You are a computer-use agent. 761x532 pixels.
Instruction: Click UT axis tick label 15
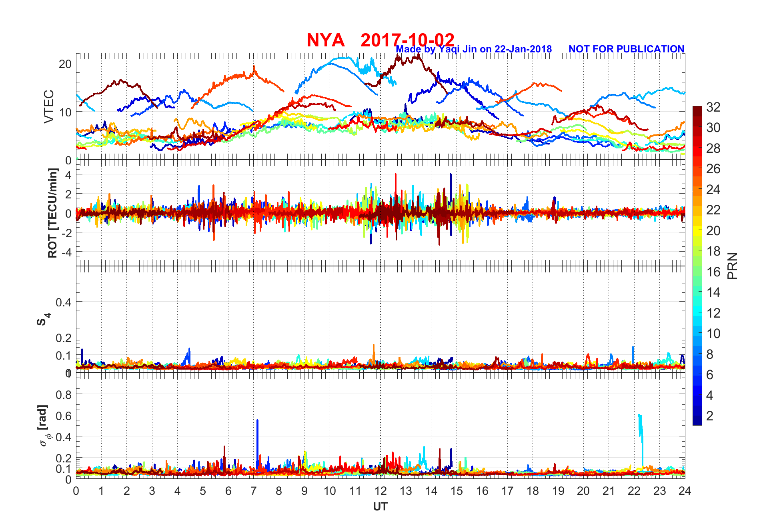pyautogui.click(x=457, y=491)
